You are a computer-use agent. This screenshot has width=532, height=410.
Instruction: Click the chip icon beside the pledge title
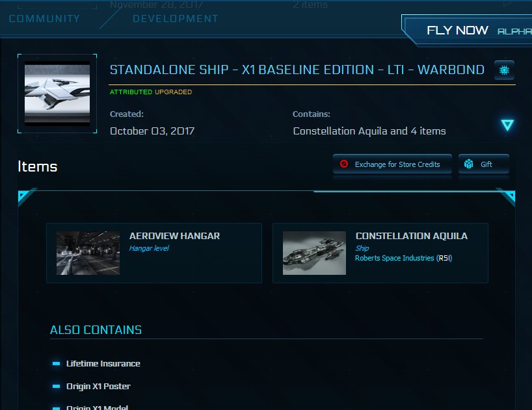(504, 70)
